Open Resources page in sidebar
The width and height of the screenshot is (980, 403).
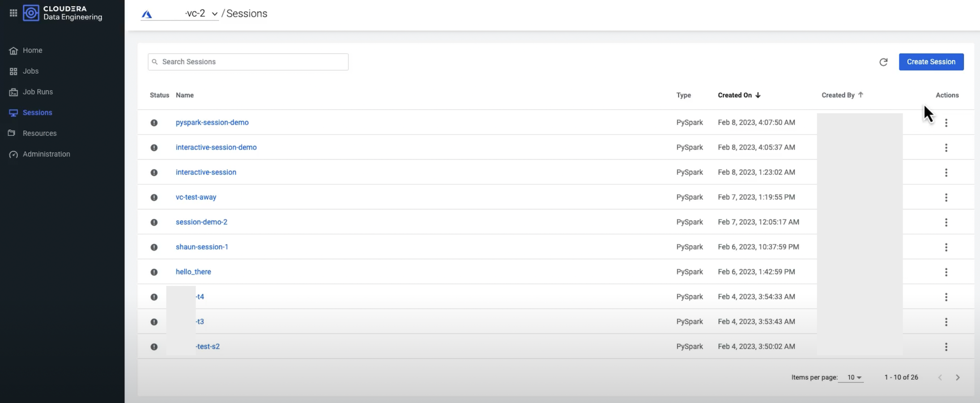point(39,133)
